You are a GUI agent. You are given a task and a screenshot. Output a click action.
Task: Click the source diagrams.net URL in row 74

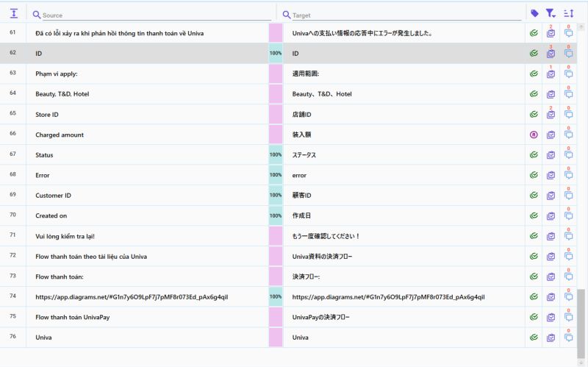pos(132,297)
